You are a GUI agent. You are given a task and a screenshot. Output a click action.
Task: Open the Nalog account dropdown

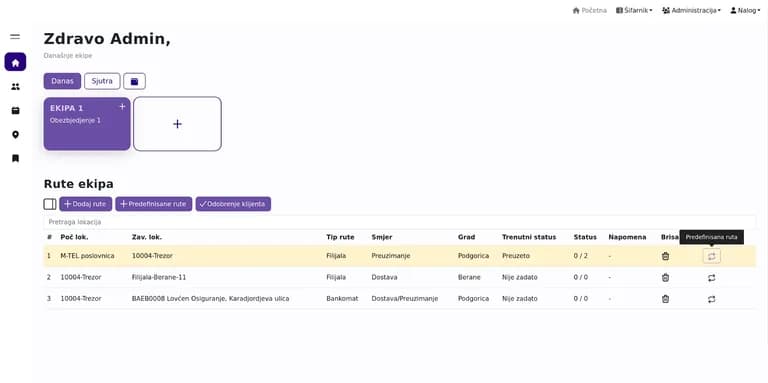[x=745, y=10]
